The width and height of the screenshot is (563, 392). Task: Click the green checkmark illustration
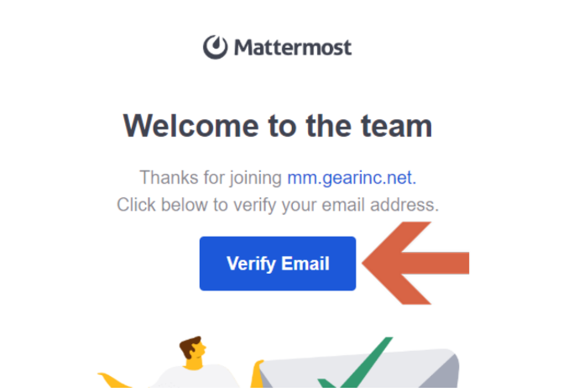click(x=356, y=363)
